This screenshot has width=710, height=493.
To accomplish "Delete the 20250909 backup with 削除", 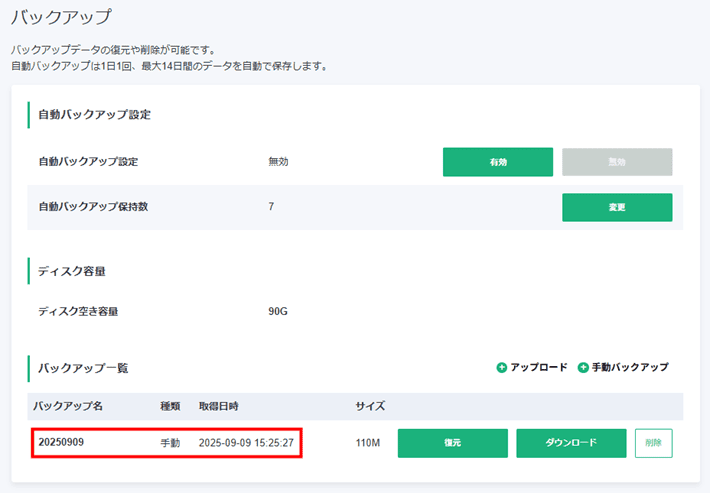I will click(x=653, y=443).
